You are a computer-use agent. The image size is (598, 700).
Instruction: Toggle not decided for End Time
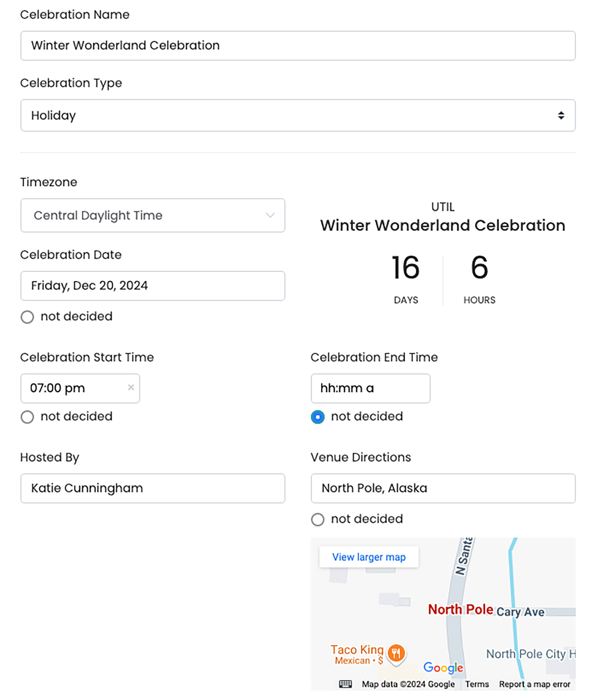tap(318, 417)
